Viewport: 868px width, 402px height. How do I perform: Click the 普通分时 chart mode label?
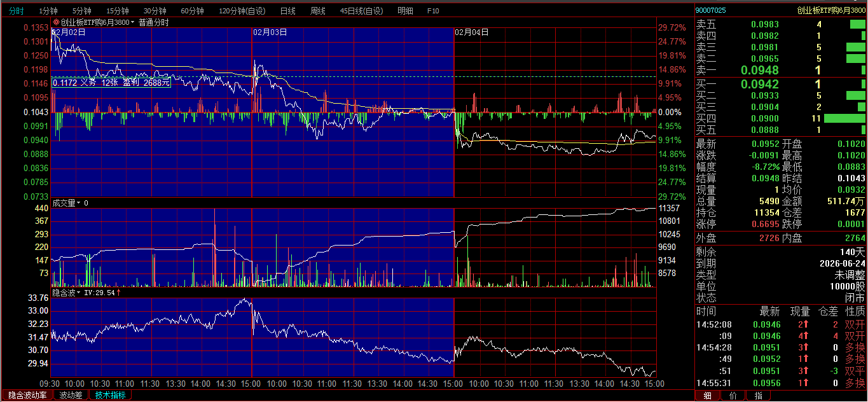click(x=154, y=22)
